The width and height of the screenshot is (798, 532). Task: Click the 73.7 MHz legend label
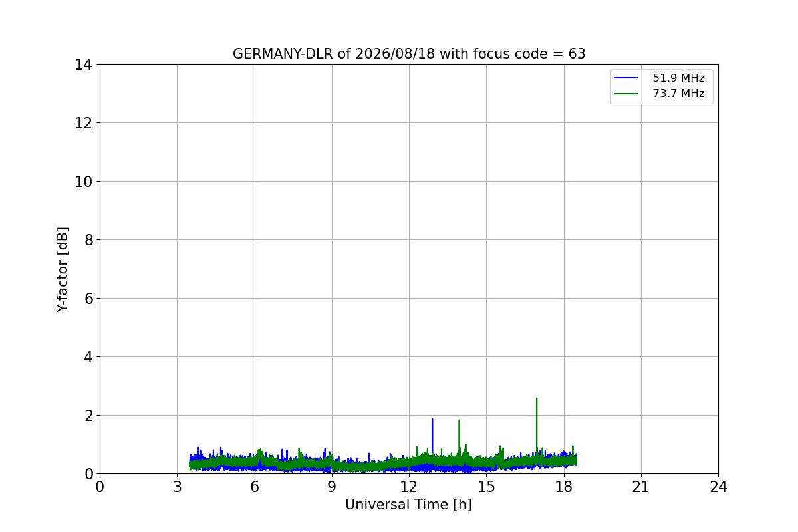(678, 94)
